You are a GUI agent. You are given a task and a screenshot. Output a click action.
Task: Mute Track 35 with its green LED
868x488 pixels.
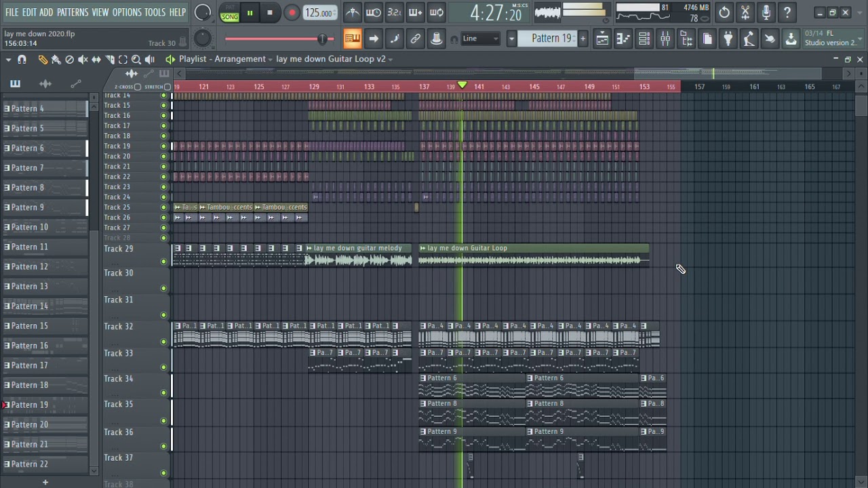pos(163,420)
